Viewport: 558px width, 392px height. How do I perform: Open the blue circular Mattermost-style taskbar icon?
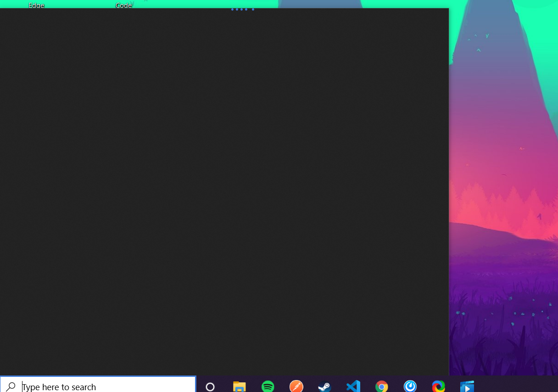[x=410, y=386]
